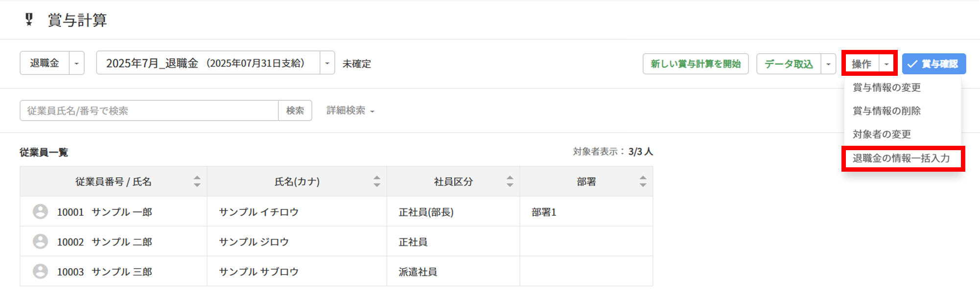Viewport: 980px width, 294px height.
Task: Sort by 氏名(カナ) column arrows
Action: (376, 181)
